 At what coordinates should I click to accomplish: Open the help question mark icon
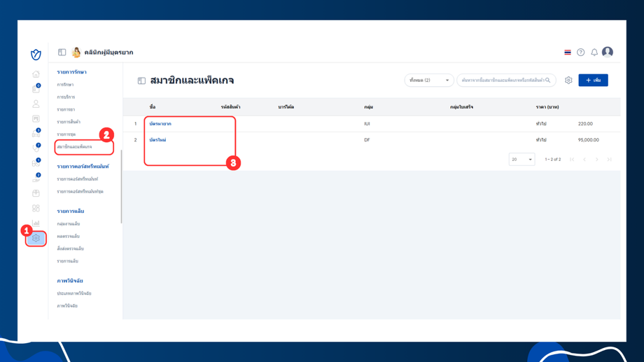click(x=581, y=53)
